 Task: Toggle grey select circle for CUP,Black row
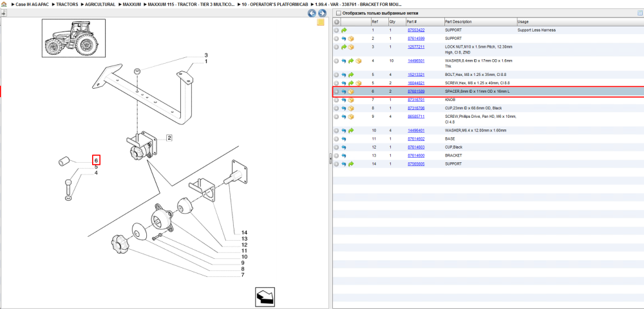[x=336, y=147]
